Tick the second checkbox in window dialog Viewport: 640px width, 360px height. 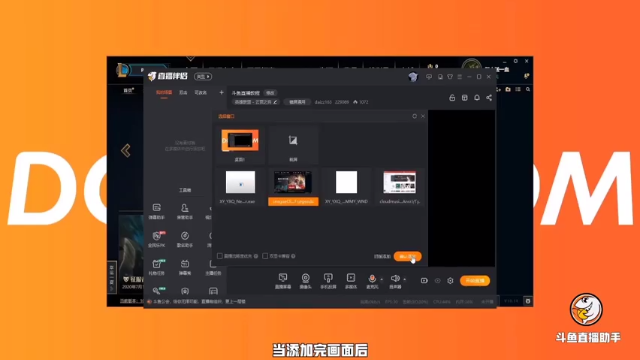tap(265, 256)
